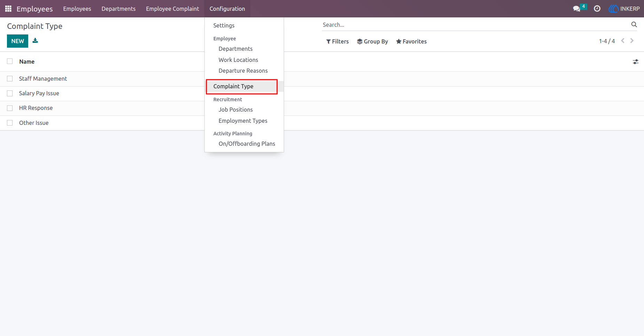The width and height of the screenshot is (644, 336).
Task: Open optional columns settings icon
Action: 636,62
